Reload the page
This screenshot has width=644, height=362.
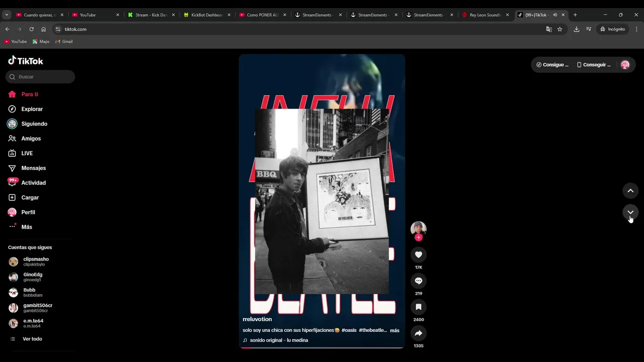click(x=31, y=29)
